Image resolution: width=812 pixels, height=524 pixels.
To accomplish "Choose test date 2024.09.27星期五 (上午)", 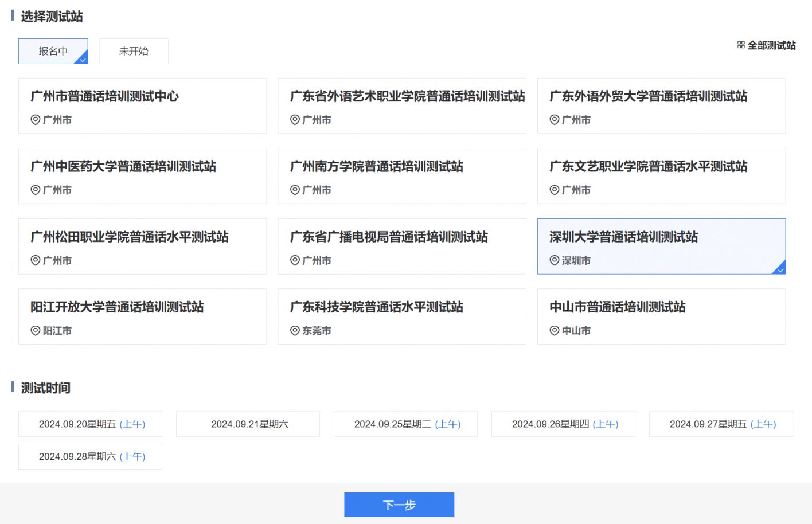I will click(x=721, y=424).
